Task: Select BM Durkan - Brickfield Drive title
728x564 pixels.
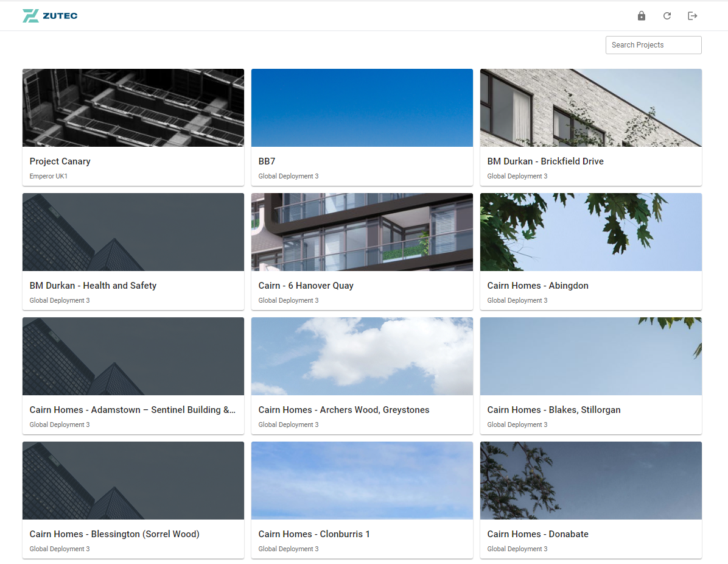Action: 545,161
